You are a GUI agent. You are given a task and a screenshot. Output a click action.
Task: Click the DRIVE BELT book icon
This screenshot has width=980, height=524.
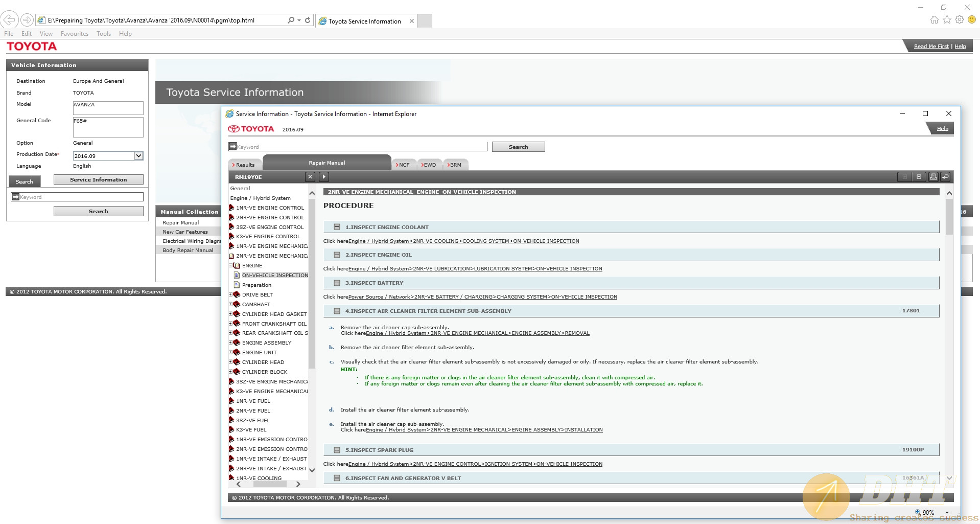click(x=237, y=294)
